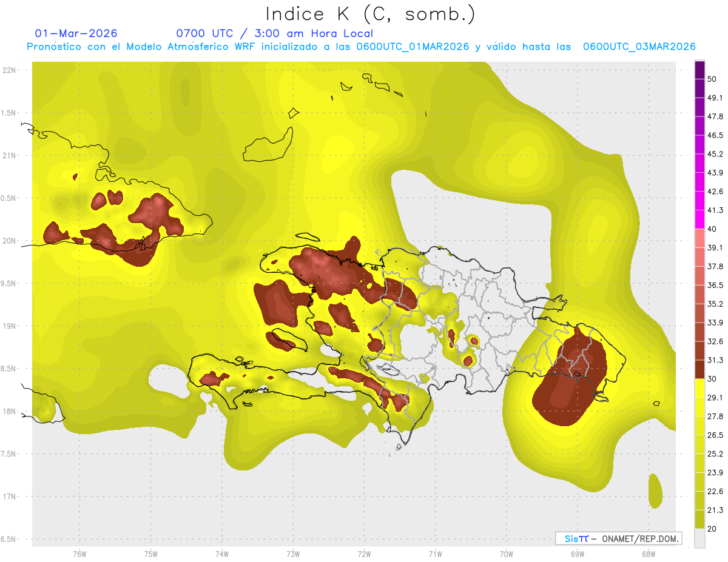Screen dimensions: 728x562
Task: Click the "71W" longitude axis label
Action: coord(435,554)
